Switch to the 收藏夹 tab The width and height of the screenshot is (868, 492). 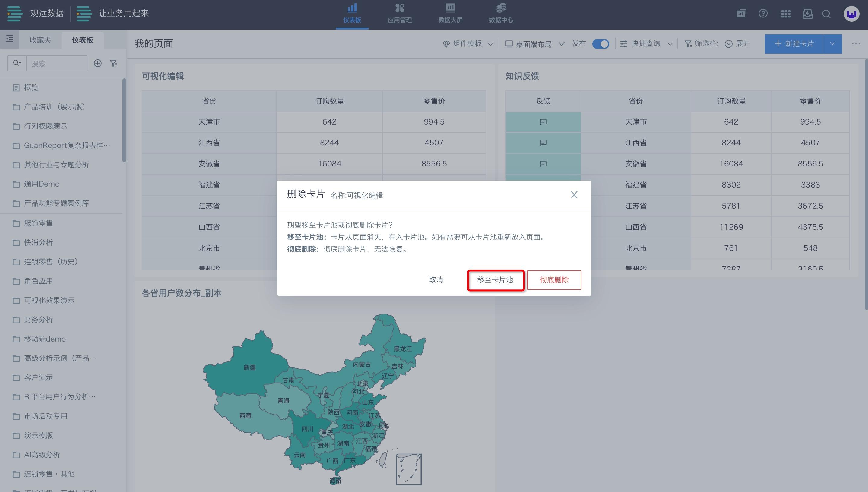click(x=40, y=40)
